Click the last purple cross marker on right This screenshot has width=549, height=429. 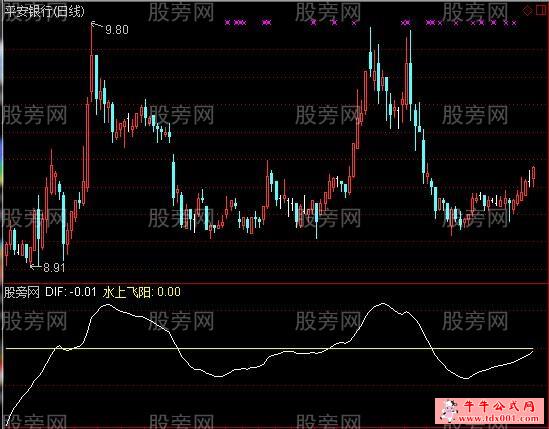coord(514,23)
